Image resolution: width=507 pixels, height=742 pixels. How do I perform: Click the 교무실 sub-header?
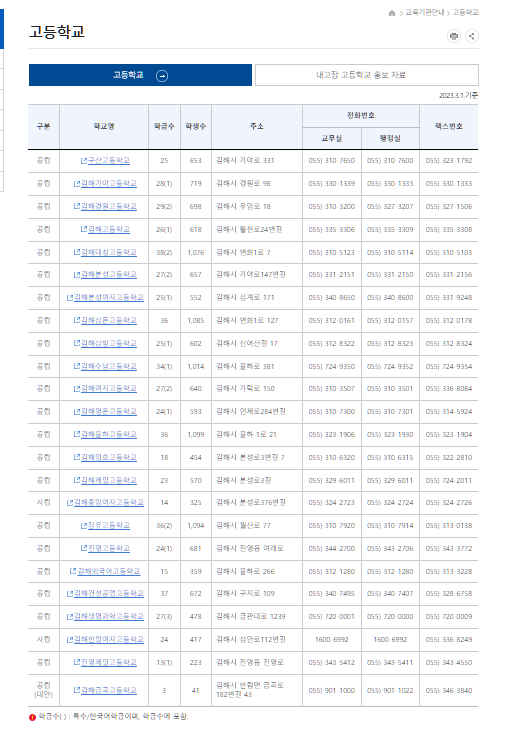(332, 138)
